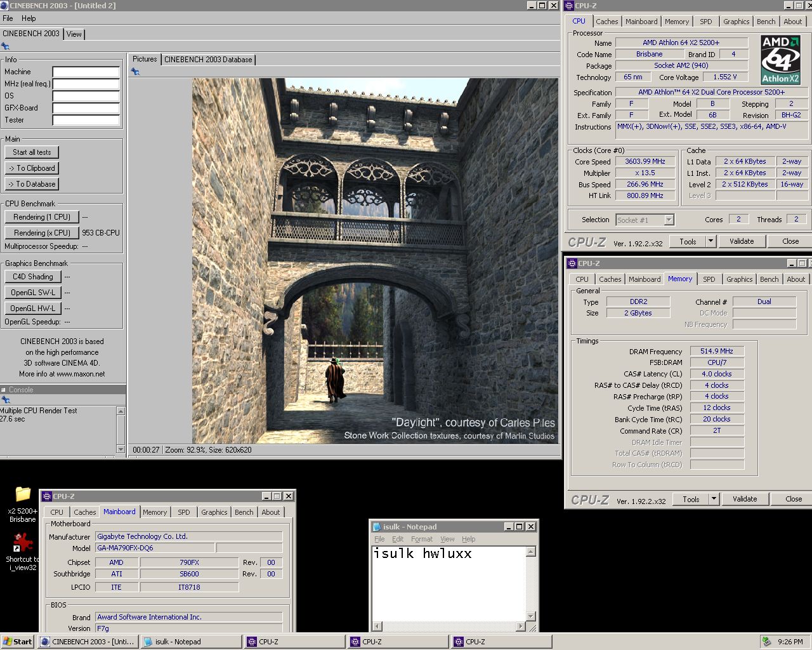Run the C4D Shading benchmark
The width and height of the screenshot is (812, 650).
click(33, 277)
